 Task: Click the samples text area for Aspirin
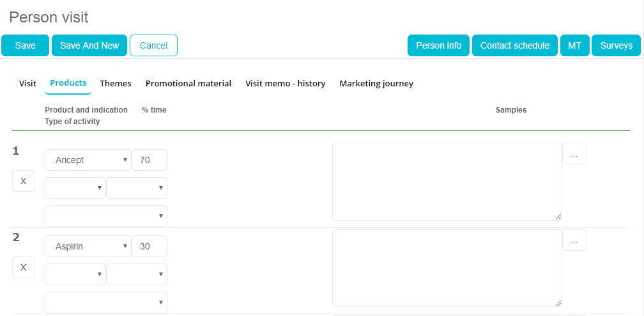click(447, 268)
